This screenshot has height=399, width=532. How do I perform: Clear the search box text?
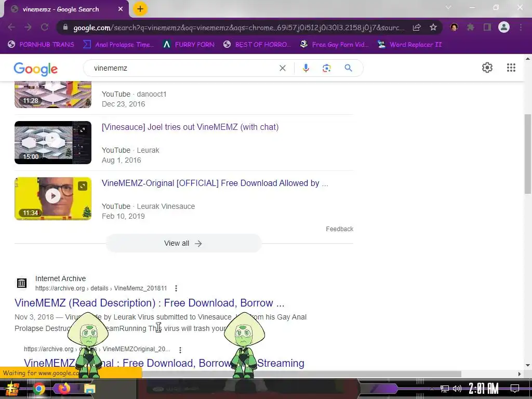(x=282, y=68)
